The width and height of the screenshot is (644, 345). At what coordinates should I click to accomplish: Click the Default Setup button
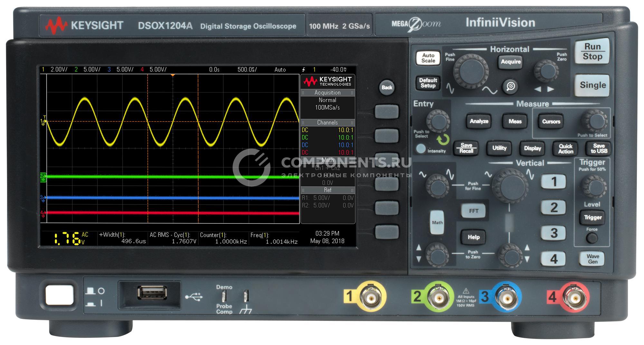(428, 83)
